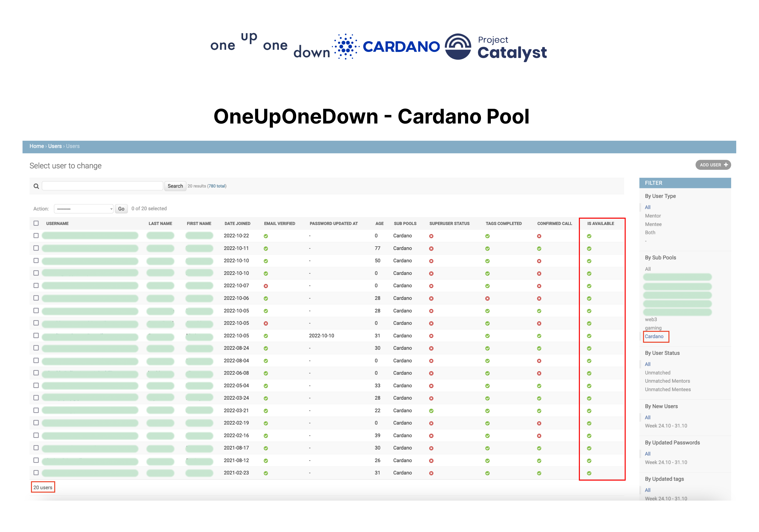Click the Add User button

[713, 165]
